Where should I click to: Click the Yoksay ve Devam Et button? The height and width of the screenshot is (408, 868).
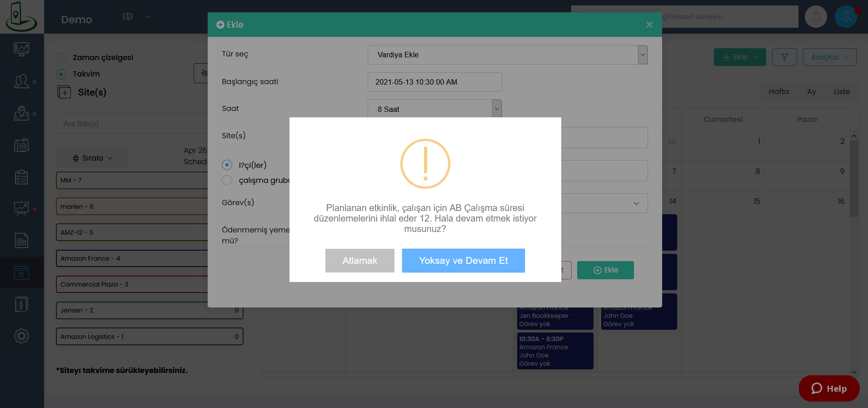point(463,261)
